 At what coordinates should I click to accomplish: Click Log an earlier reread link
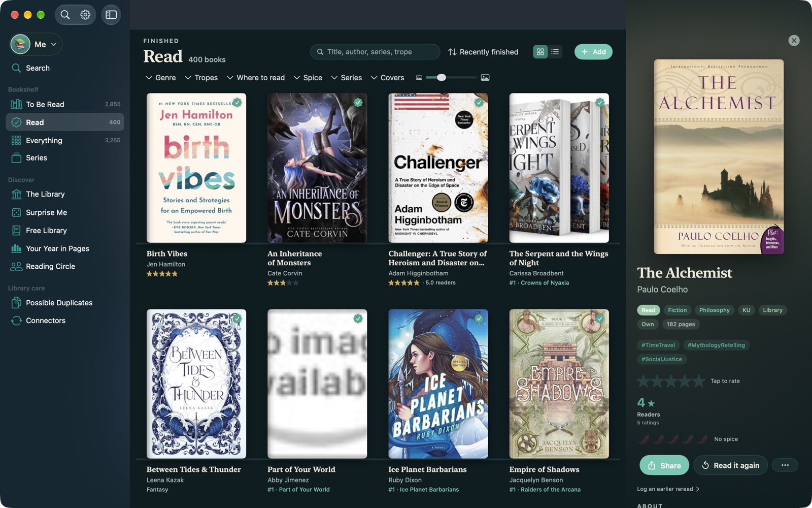(x=668, y=489)
